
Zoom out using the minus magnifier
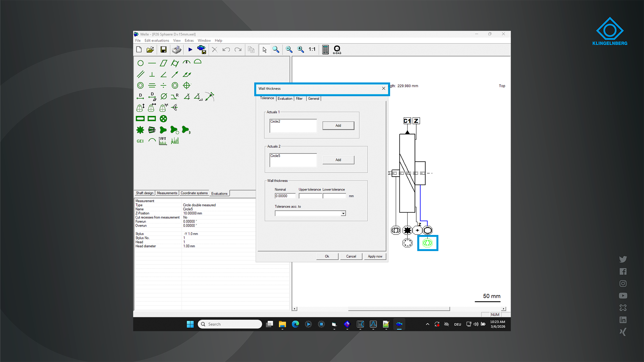tap(289, 50)
